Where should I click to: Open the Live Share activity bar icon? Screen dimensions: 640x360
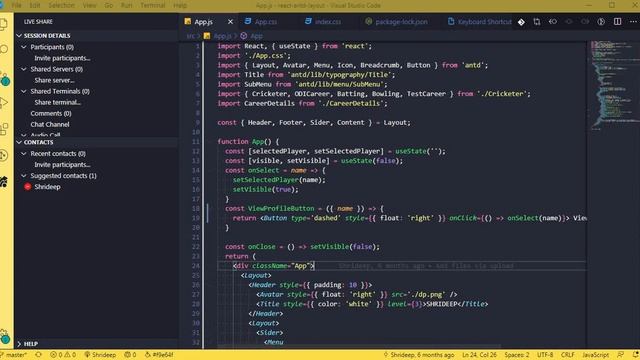(x=4, y=156)
